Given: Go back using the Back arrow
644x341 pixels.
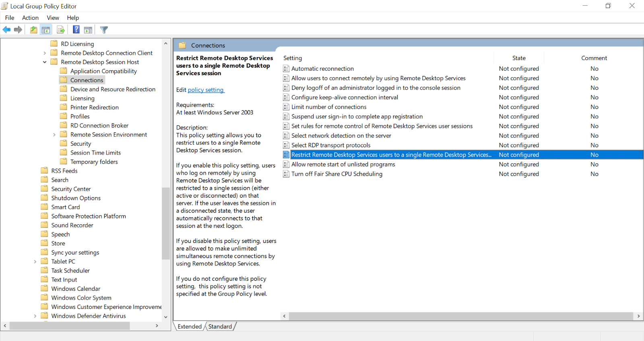Looking at the screenshot, I should pyautogui.click(x=7, y=30).
